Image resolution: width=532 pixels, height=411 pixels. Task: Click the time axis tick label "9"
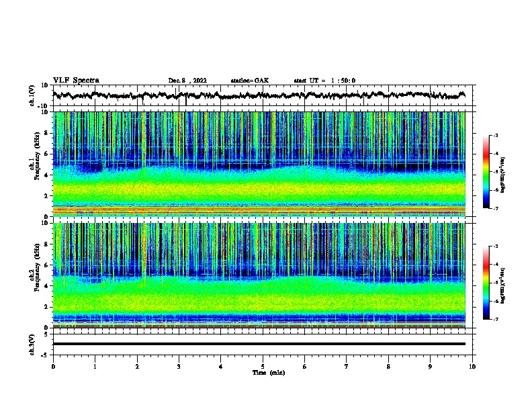430,366
